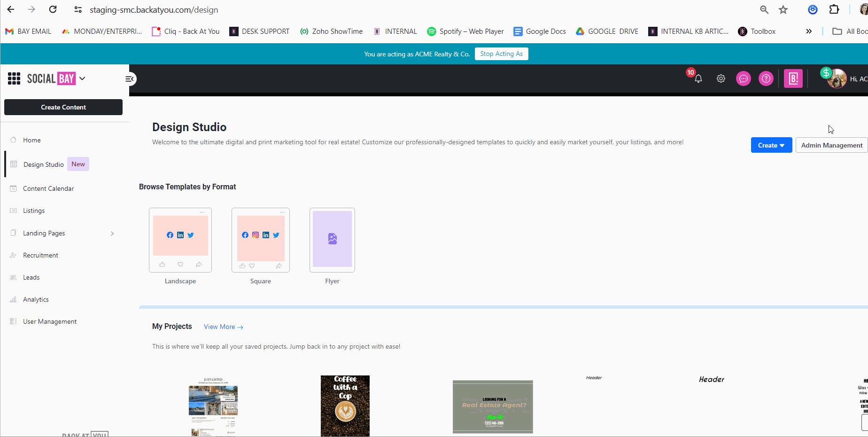Open the INTERNAL bookmark
The height and width of the screenshot is (437, 868).
click(x=395, y=31)
